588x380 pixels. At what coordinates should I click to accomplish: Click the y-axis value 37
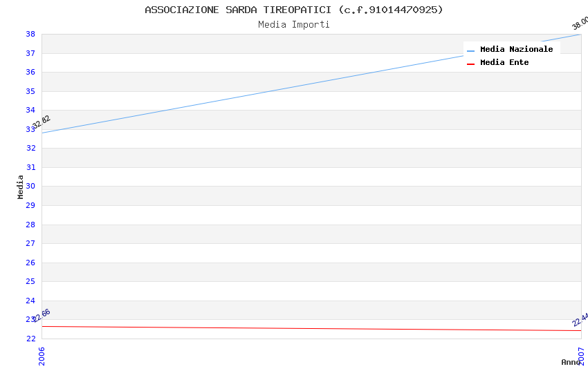point(30,53)
